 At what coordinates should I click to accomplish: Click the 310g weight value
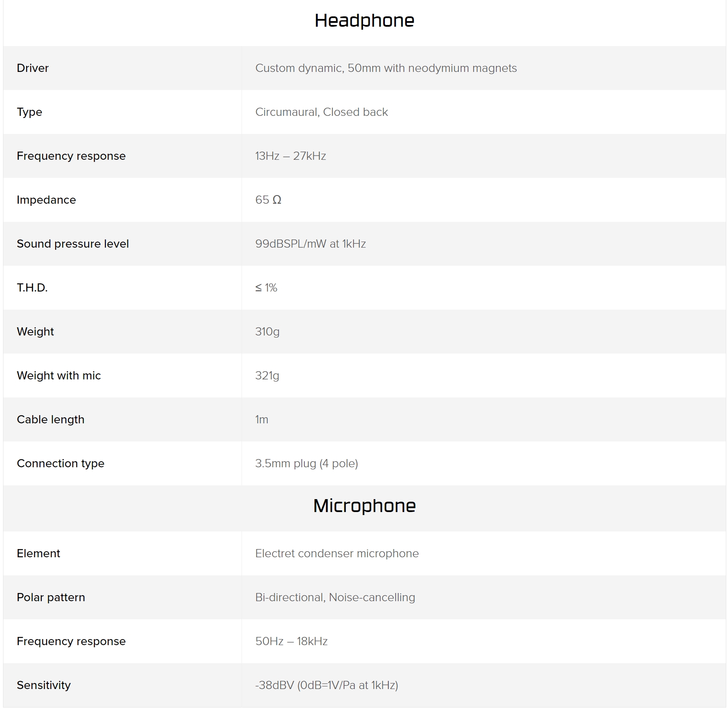point(267,332)
